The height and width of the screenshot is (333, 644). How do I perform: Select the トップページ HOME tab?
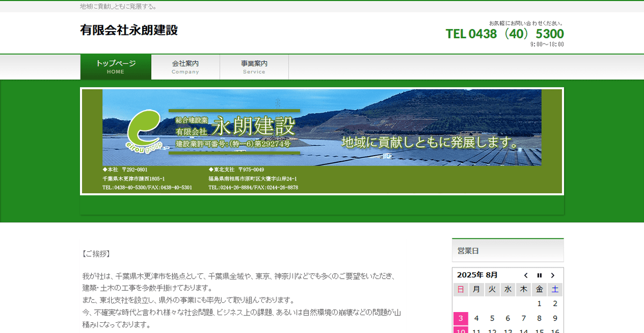115,67
